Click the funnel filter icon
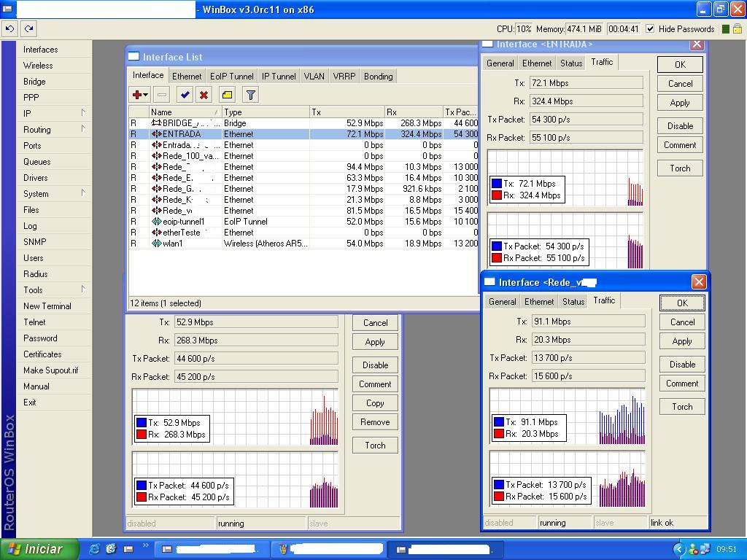This screenshot has height=560, width=747. tap(251, 95)
